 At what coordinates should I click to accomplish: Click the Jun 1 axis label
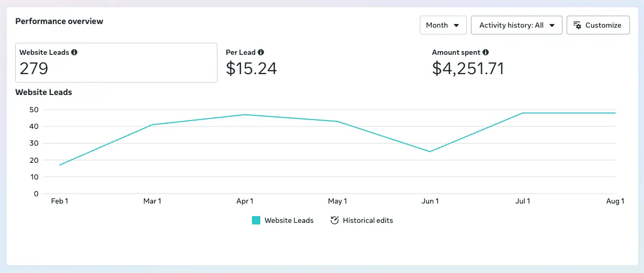coord(430,201)
